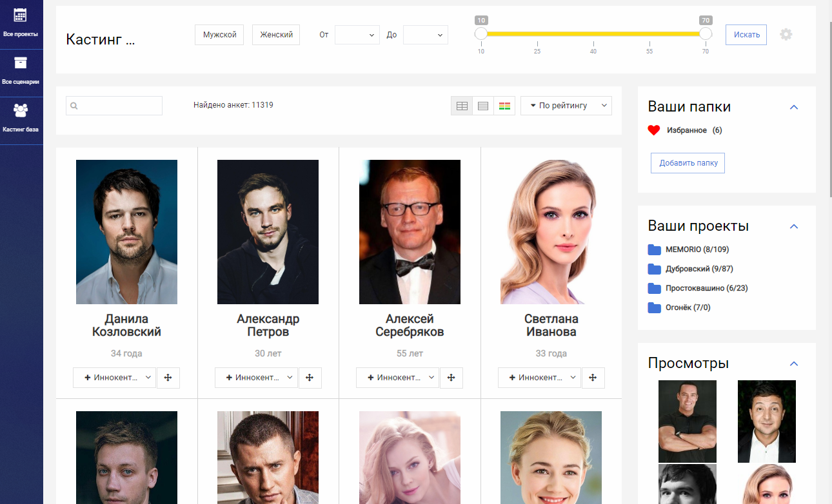This screenshot has width=832, height=504.
Task: Open the 'От' age dropdown
Action: (x=357, y=35)
